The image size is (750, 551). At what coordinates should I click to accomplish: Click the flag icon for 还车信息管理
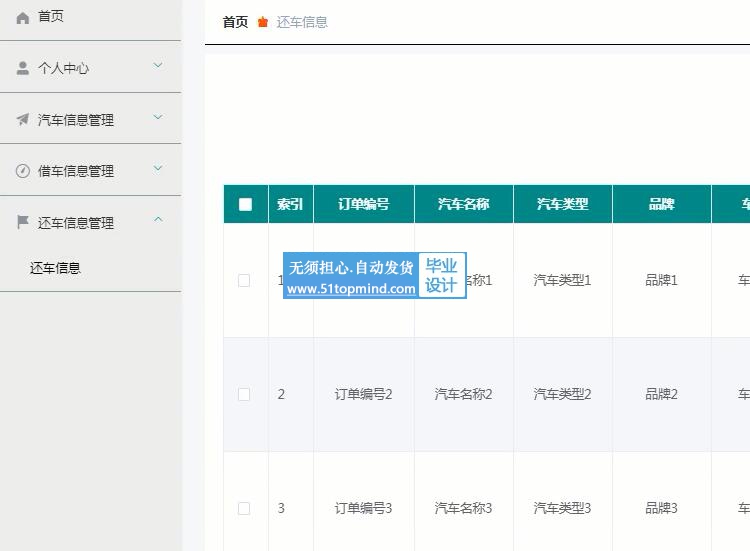(23, 223)
